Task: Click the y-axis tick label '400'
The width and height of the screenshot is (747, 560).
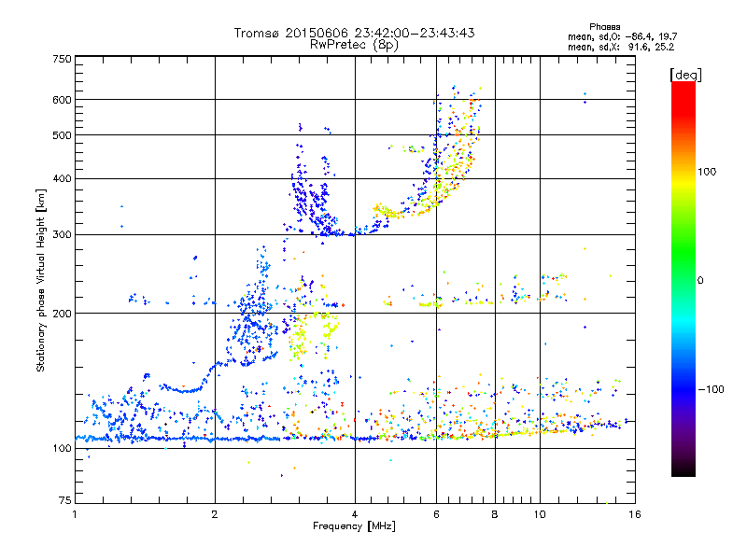Action: (62, 179)
